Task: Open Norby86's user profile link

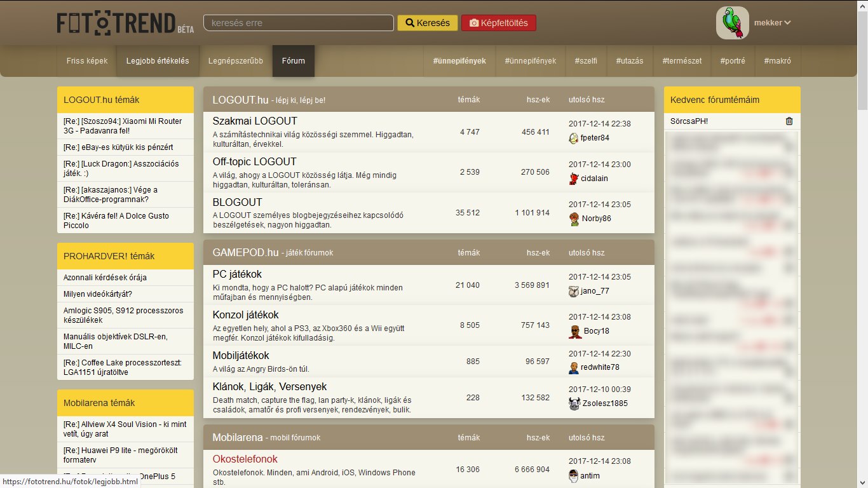Action: tap(596, 219)
